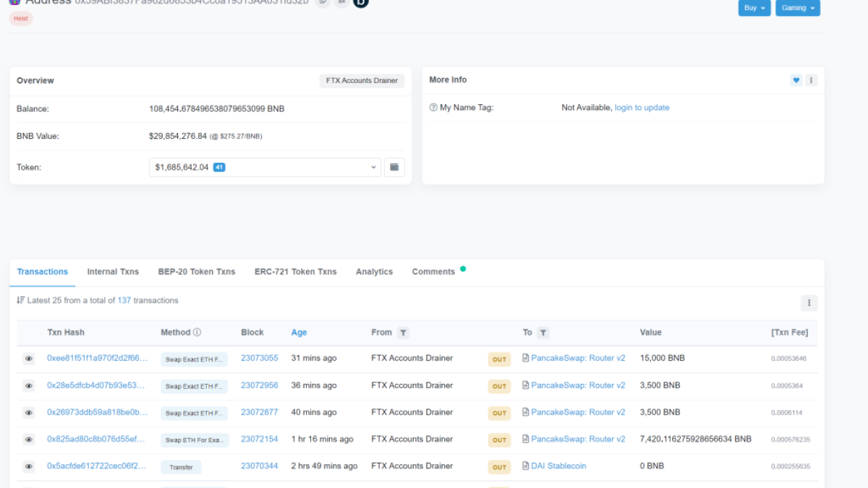868x488 pixels.
Task: Click the From column filter icon
Action: (x=403, y=333)
